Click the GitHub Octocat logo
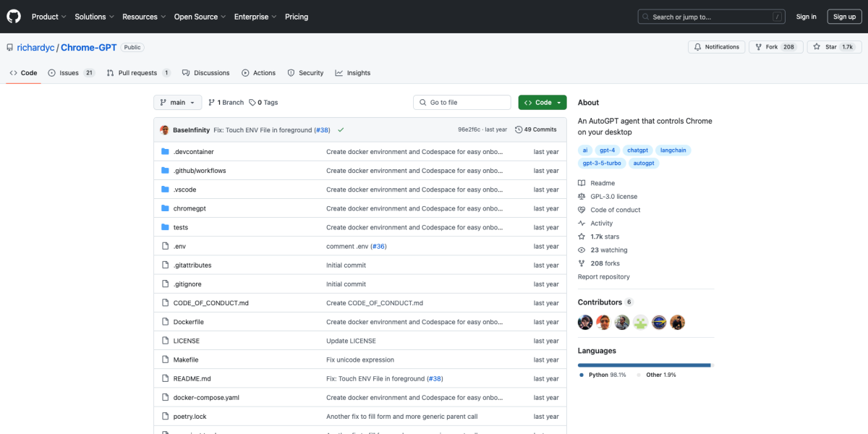 [13, 16]
